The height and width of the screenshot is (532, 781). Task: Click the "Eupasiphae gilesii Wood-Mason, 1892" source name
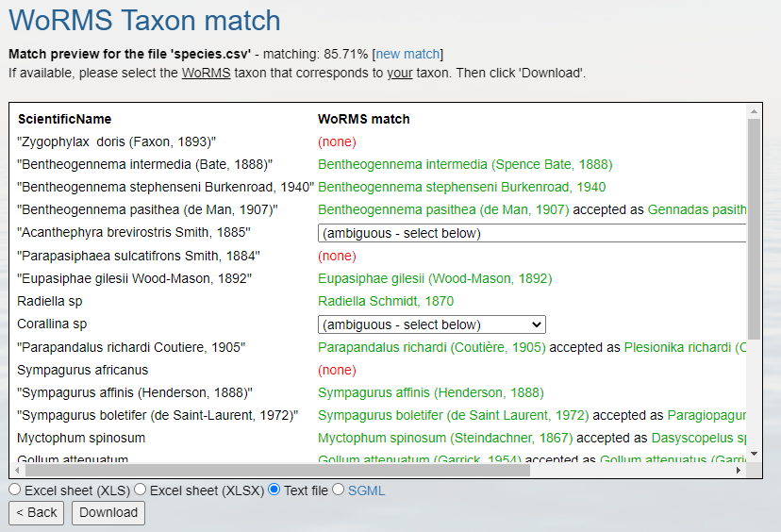tap(135, 278)
